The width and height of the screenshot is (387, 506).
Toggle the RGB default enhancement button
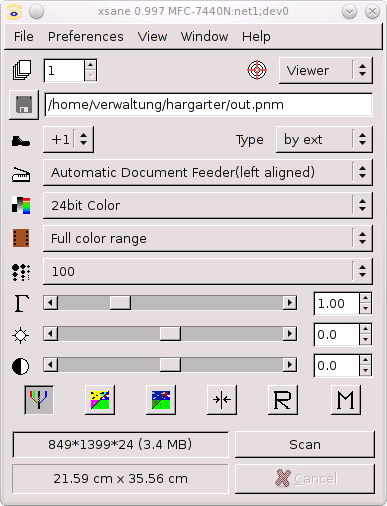(39, 400)
